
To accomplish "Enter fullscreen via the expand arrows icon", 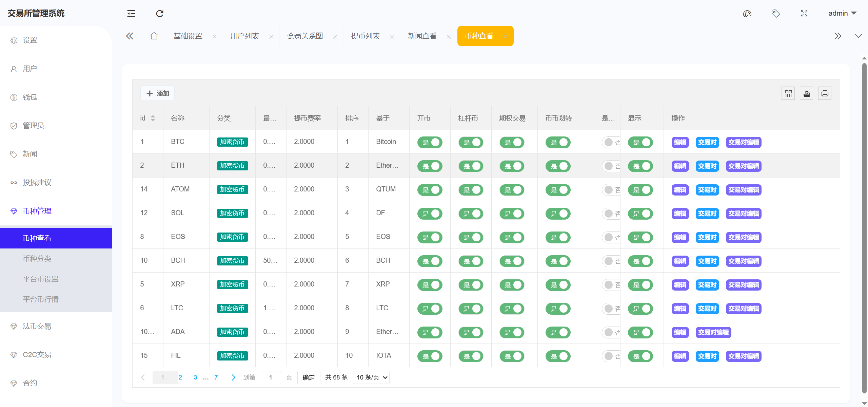I will tap(804, 13).
